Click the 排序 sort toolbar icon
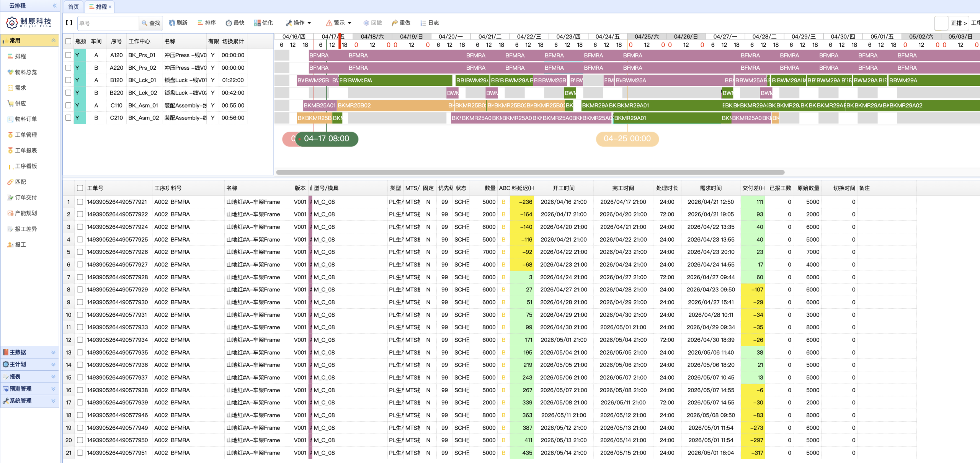This screenshot has width=980, height=463. coord(200,23)
